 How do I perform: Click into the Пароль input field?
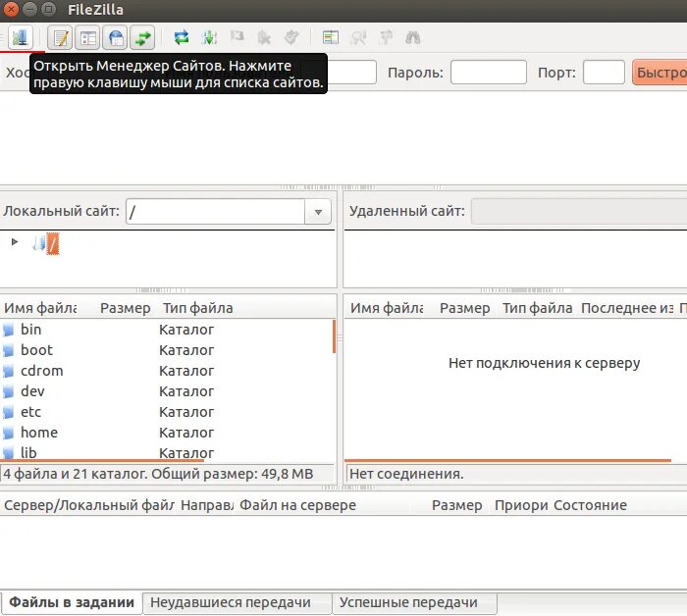[x=489, y=73]
